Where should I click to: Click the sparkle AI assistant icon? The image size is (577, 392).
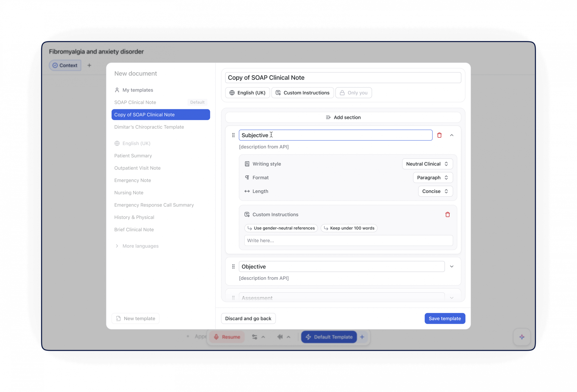(x=522, y=337)
